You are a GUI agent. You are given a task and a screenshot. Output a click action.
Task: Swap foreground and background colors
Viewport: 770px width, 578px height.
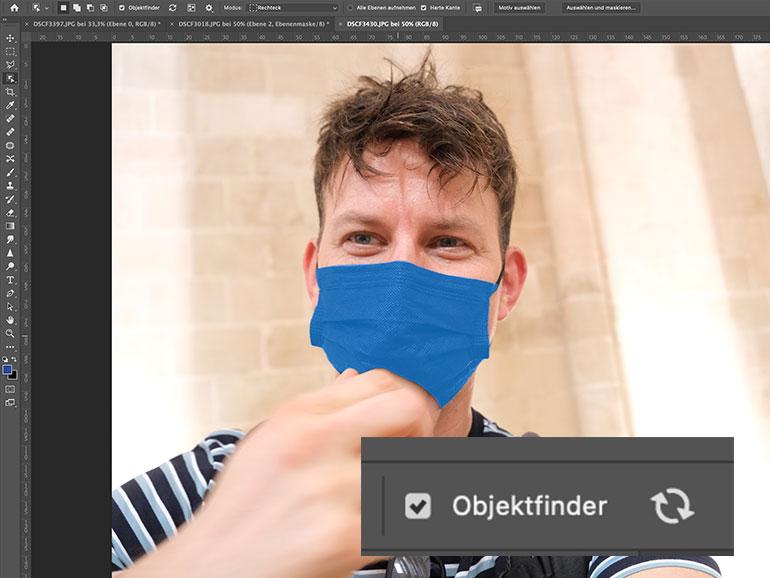(14, 359)
